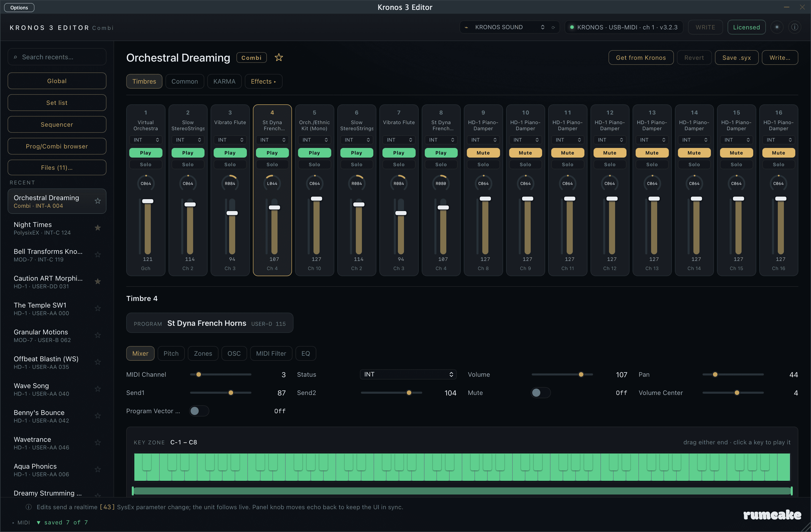811x532 pixels.
Task: Toggle Play on timbre 1 Virtual Orchestra
Action: [x=146, y=153]
